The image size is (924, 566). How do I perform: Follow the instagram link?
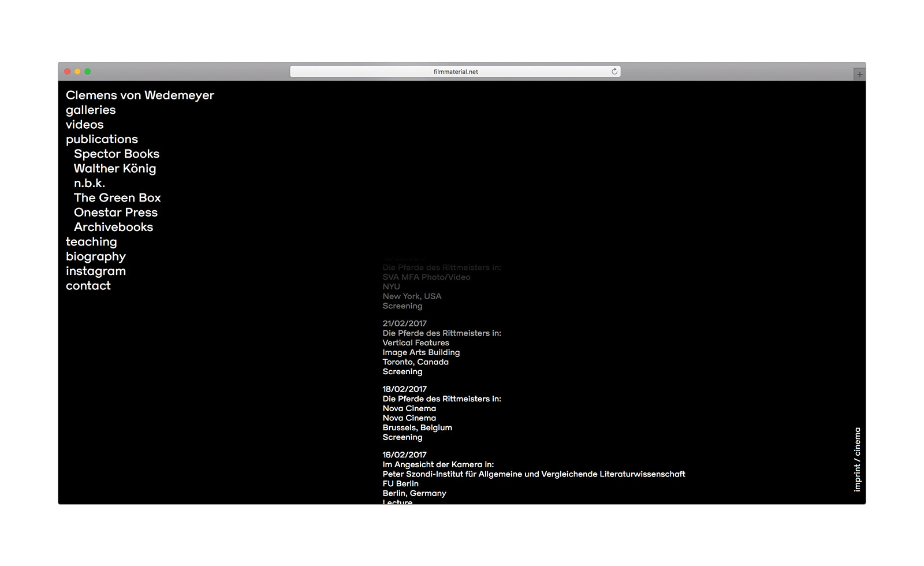[96, 271]
